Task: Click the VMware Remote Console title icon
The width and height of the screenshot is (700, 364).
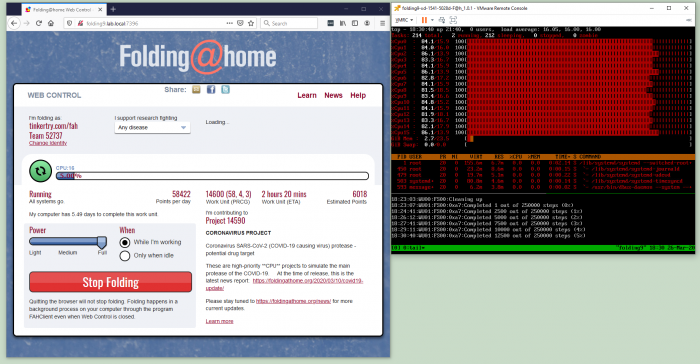Action: point(396,8)
